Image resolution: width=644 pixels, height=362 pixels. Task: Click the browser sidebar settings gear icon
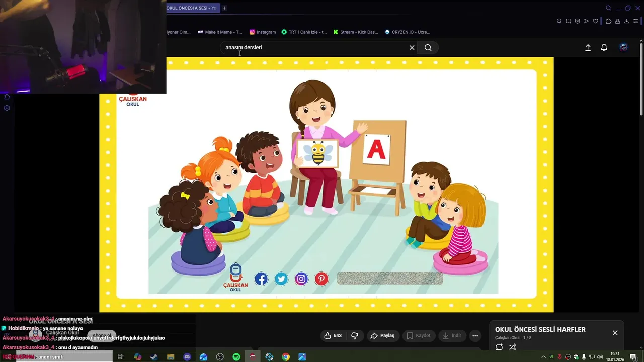pyautogui.click(x=7, y=108)
